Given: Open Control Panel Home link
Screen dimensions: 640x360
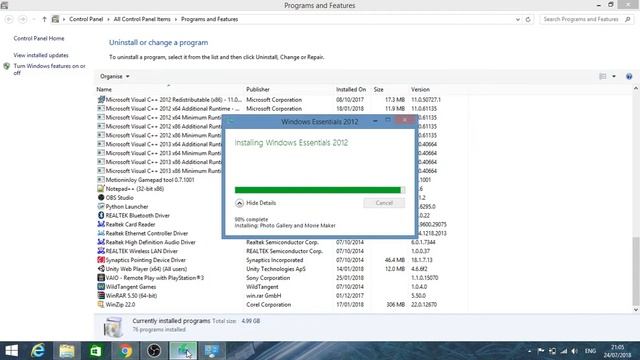Looking at the screenshot, I should pos(39,38).
